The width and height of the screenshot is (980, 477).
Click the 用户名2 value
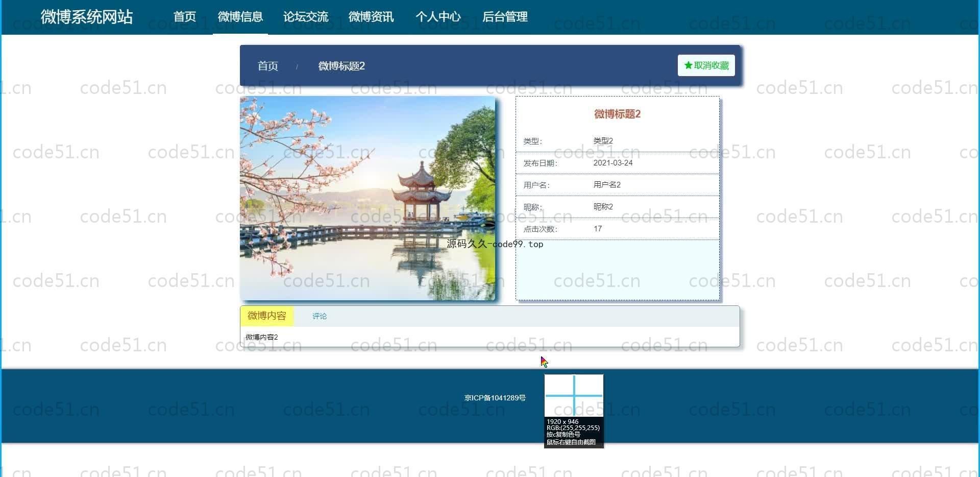[x=607, y=184]
